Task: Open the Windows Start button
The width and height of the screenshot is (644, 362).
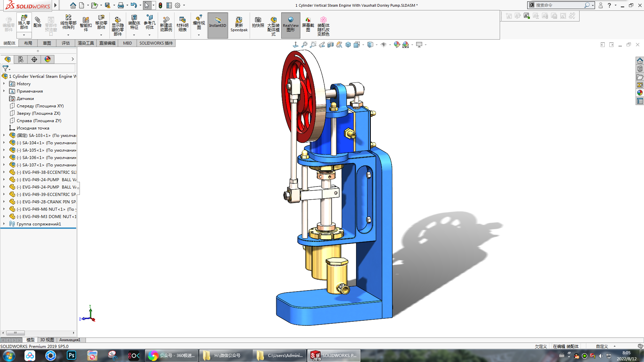Action: [x=9, y=355]
